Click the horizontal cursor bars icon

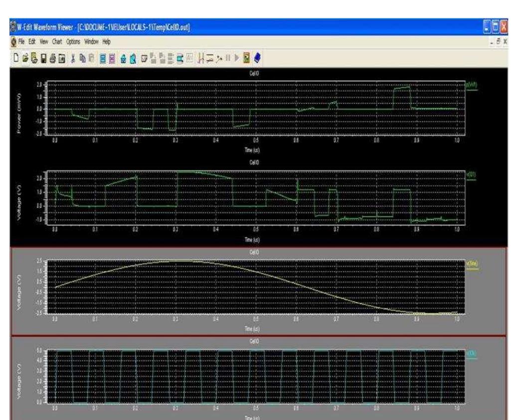point(210,59)
